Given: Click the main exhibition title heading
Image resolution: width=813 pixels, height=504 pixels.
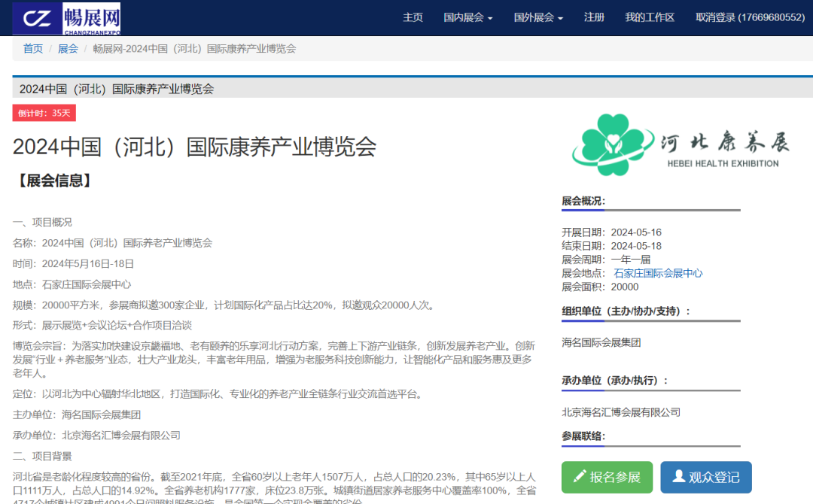Looking at the screenshot, I should 194,146.
